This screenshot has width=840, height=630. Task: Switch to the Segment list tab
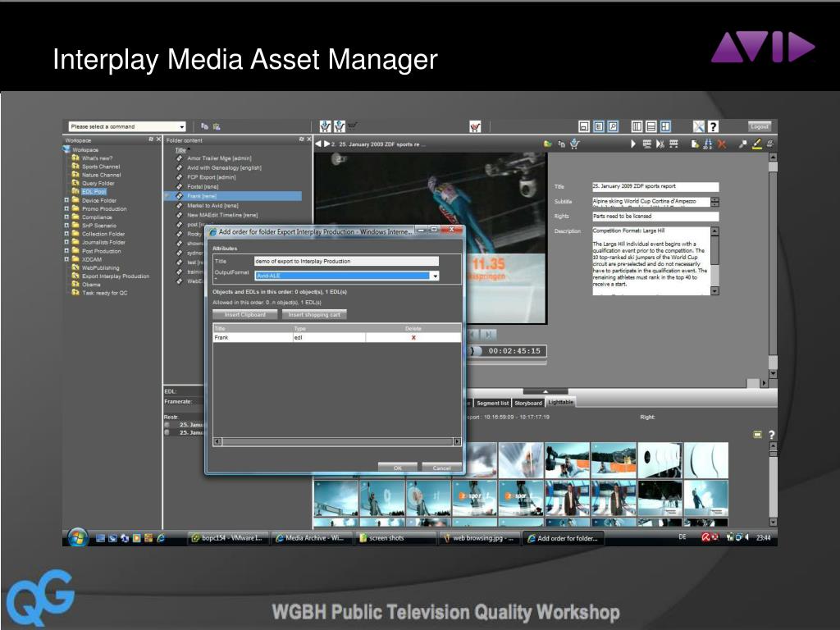point(492,403)
